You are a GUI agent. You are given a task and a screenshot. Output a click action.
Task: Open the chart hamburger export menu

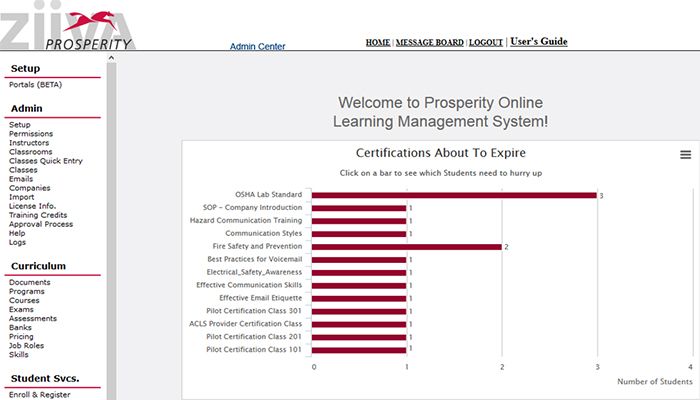[x=685, y=154]
